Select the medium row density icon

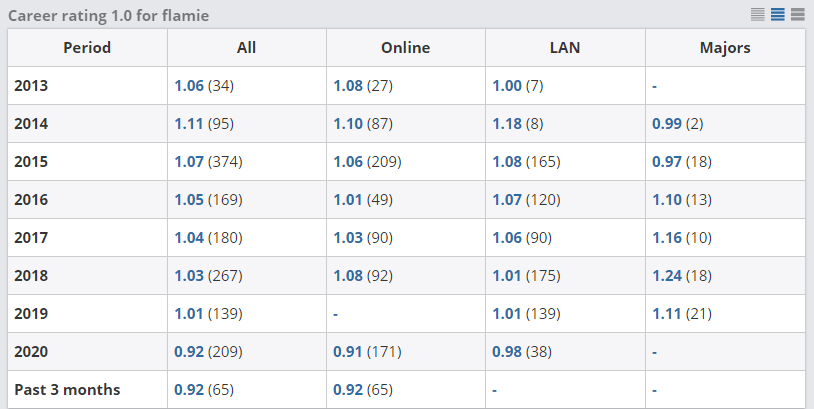(778, 14)
